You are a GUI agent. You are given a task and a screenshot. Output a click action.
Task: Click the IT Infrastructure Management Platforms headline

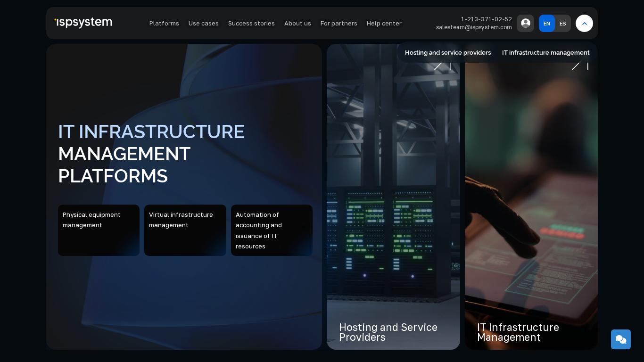tap(151, 154)
